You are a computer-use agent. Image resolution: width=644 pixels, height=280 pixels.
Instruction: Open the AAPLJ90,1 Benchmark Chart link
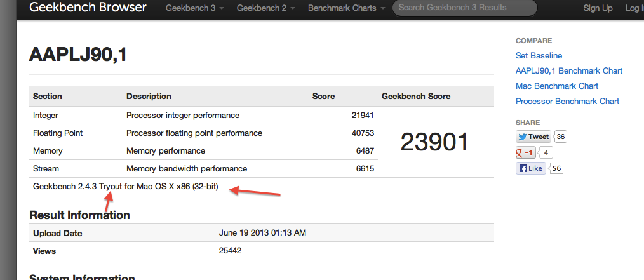point(569,70)
